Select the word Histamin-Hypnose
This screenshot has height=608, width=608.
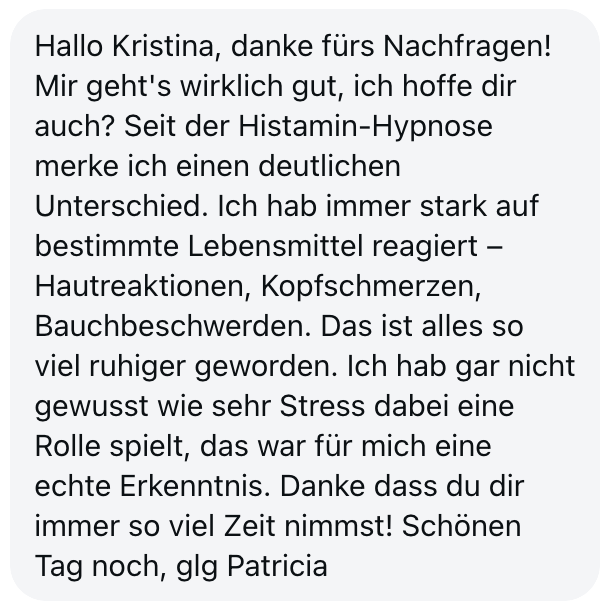(x=365, y=128)
